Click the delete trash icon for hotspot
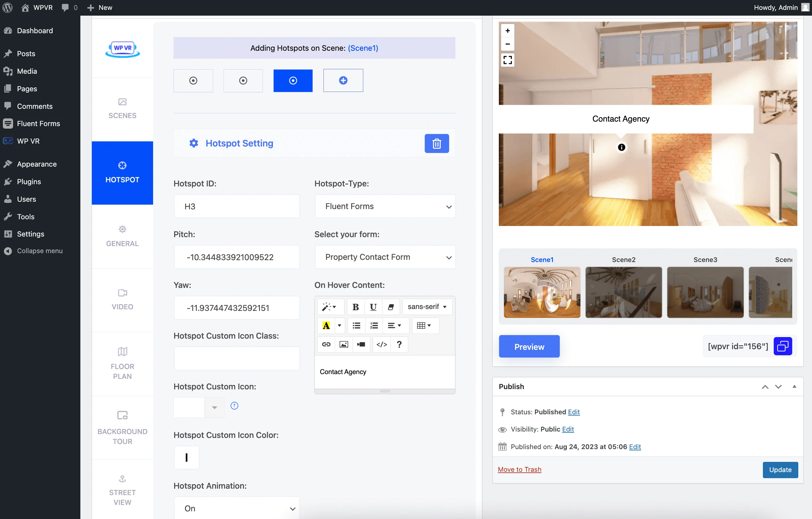This screenshot has height=519, width=812. 436,143
